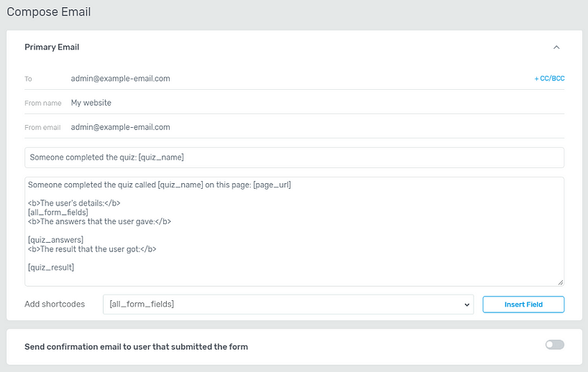
Task: Click the + CC/BCC link
Action: pos(549,78)
